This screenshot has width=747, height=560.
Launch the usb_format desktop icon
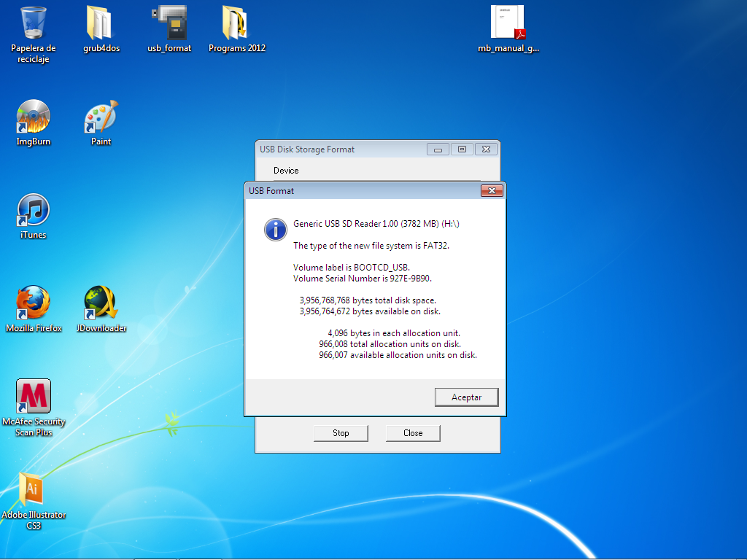pos(169,24)
